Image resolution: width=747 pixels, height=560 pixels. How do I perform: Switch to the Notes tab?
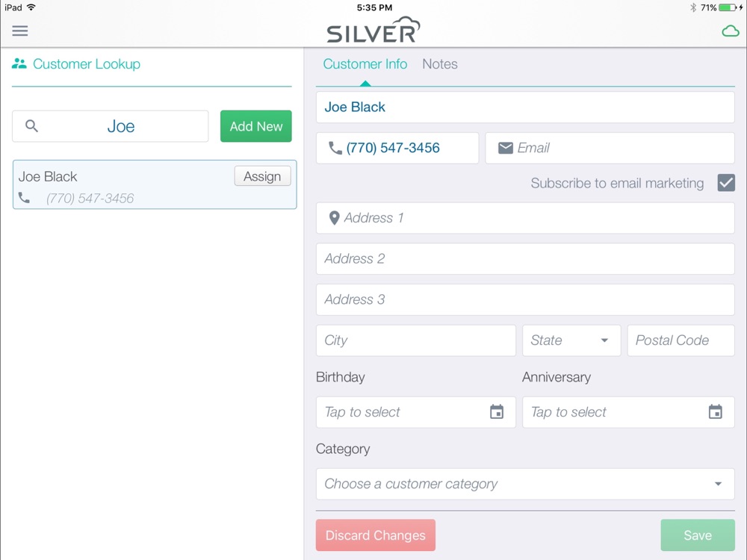[x=440, y=64]
